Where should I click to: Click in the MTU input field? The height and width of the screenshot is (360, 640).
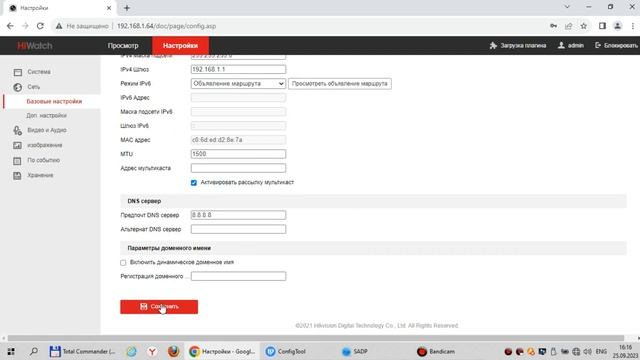coord(238,154)
